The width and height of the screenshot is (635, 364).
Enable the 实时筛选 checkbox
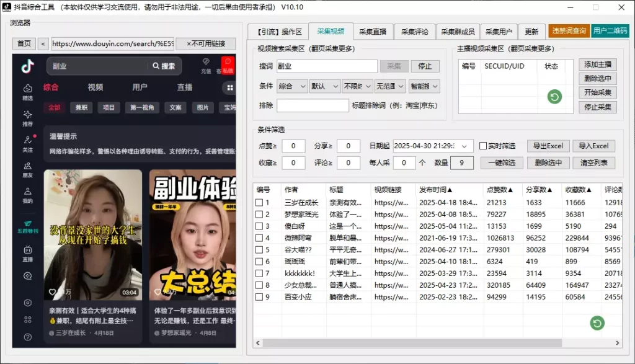click(x=483, y=146)
